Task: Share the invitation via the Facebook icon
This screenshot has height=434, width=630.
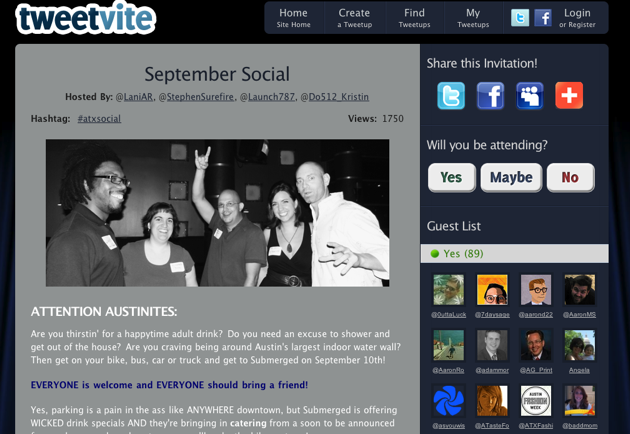Action: coord(490,96)
